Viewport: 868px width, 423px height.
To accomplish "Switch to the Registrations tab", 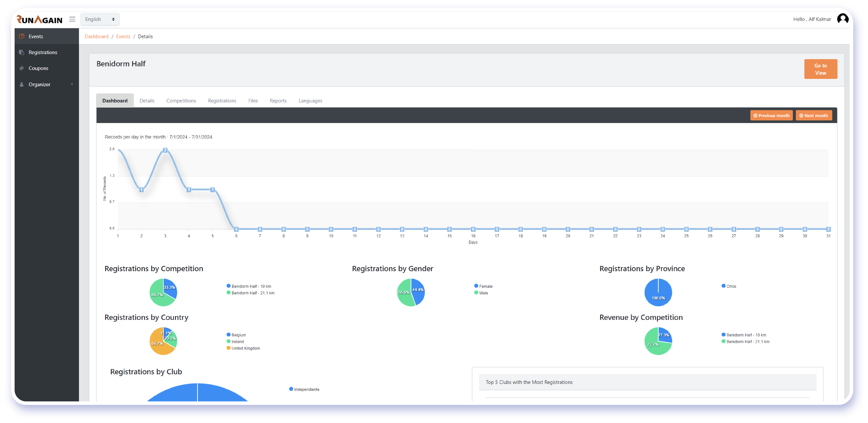I will tap(222, 100).
